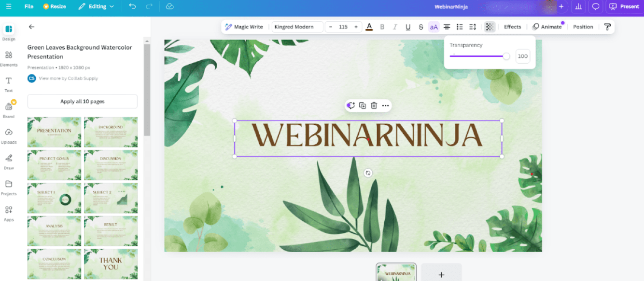
Task: Redo the last action
Action: pos(149,7)
